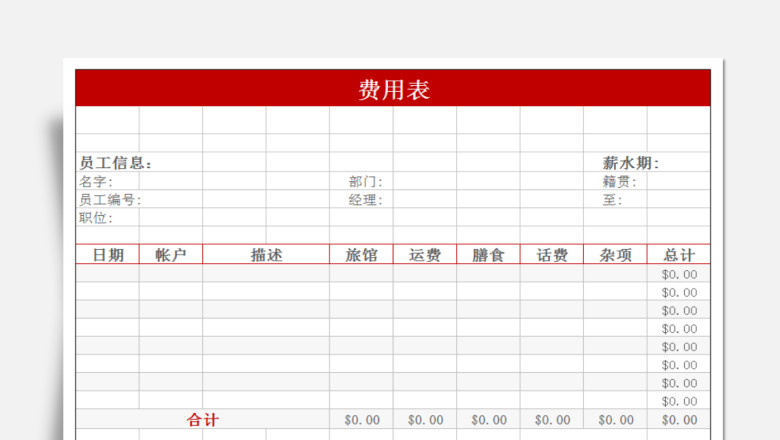Screen dimensions: 780x440
Task: Click the empty cell right of 部门:
Action: pyautogui.click(x=425, y=181)
